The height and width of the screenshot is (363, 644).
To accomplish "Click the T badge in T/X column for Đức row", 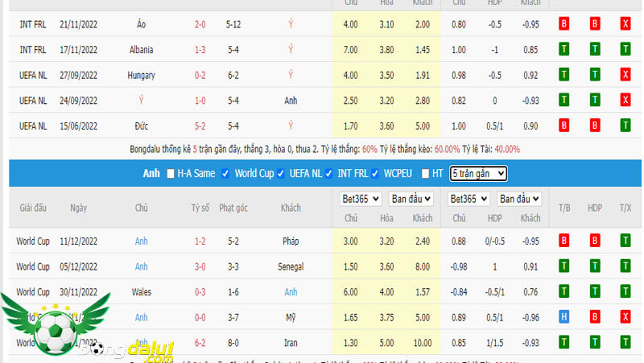I will click(x=625, y=126).
